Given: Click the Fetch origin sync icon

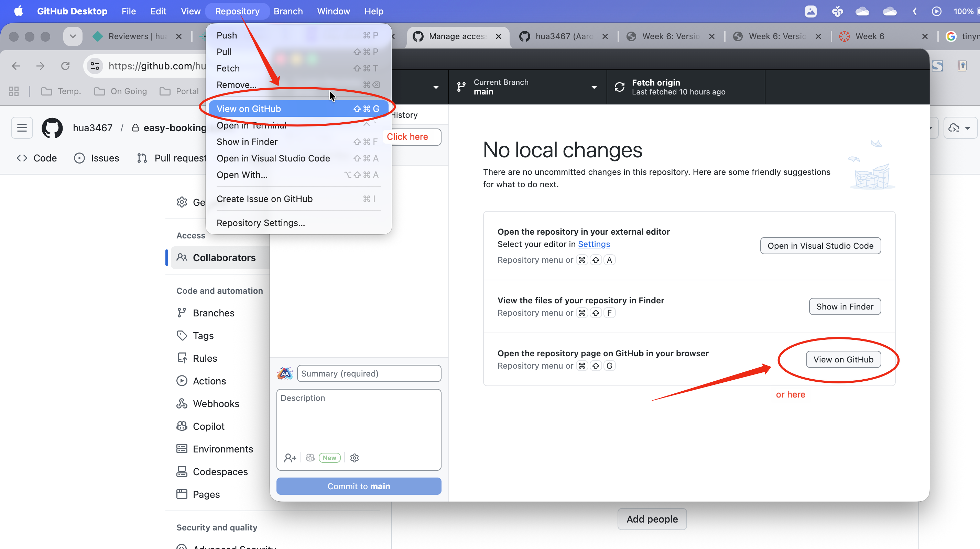Looking at the screenshot, I should click(x=619, y=87).
